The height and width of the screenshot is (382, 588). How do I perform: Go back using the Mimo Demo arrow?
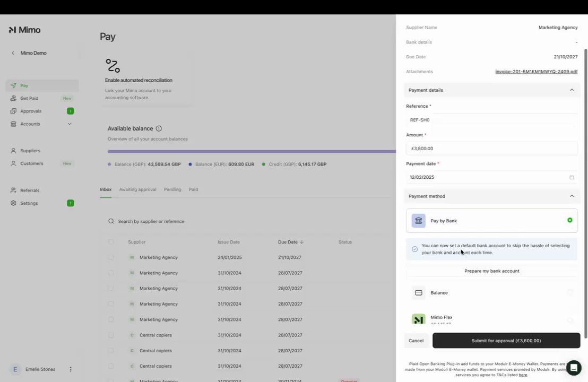13,53
